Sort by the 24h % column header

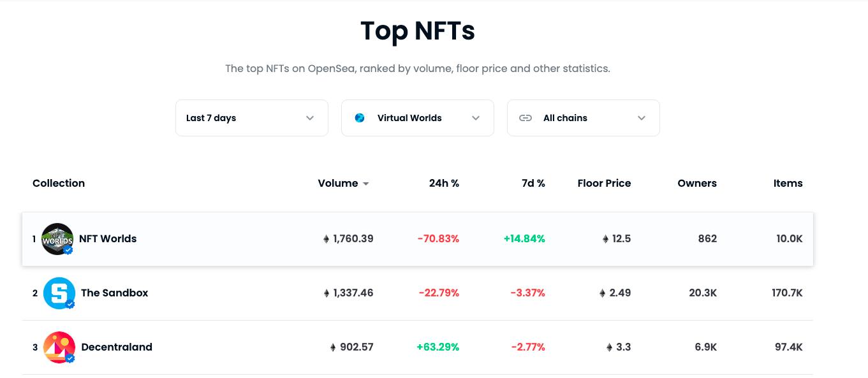pos(444,184)
